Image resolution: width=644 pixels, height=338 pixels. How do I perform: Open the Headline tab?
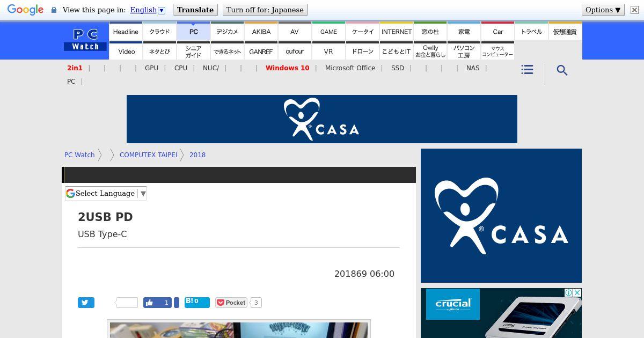point(126,32)
